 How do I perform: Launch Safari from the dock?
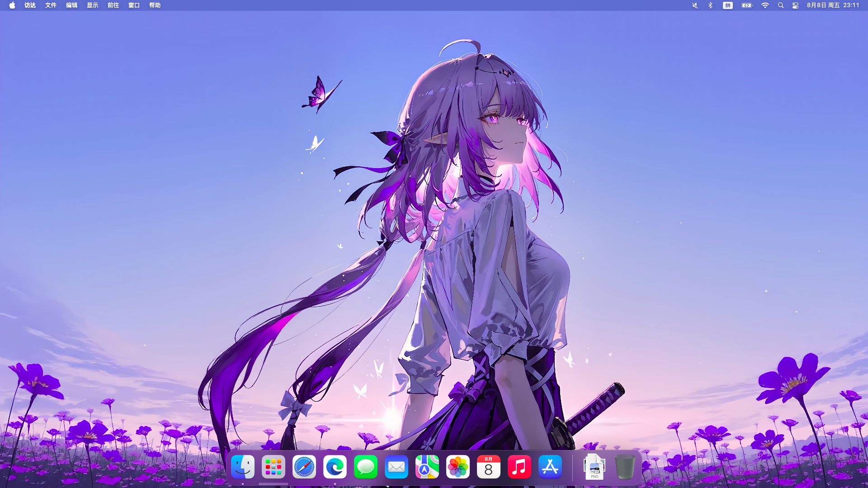pyautogui.click(x=304, y=467)
